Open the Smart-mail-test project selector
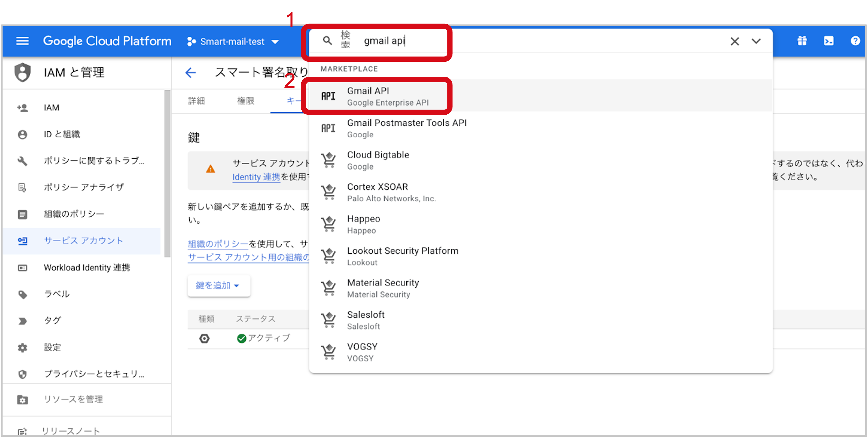This screenshot has height=437, width=868. click(233, 41)
